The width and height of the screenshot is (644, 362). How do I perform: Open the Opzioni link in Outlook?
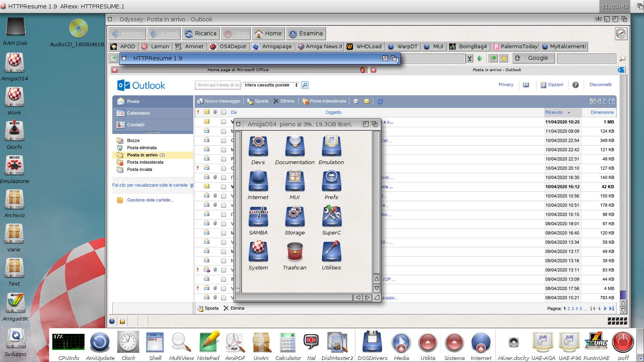(552, 85)
